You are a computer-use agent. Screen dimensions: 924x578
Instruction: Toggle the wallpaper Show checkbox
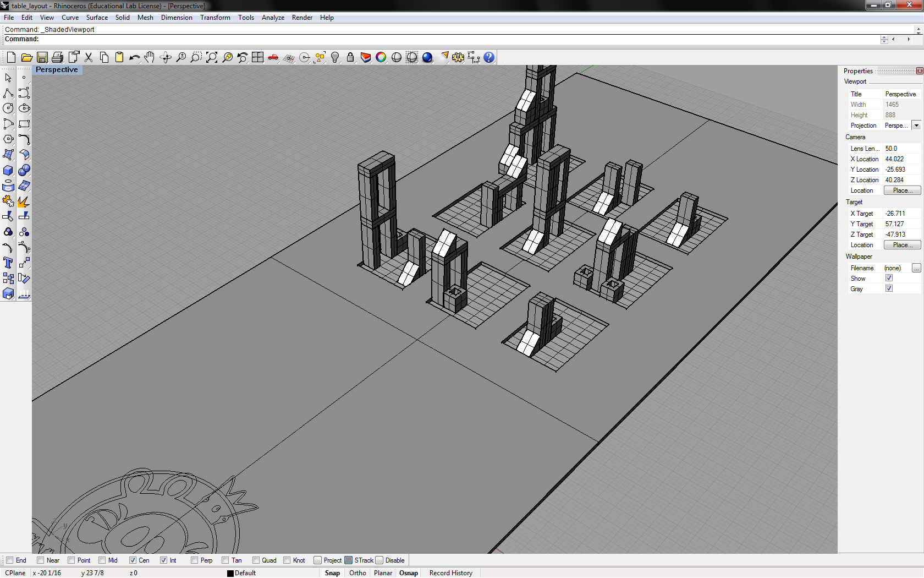tap(889, 278)
